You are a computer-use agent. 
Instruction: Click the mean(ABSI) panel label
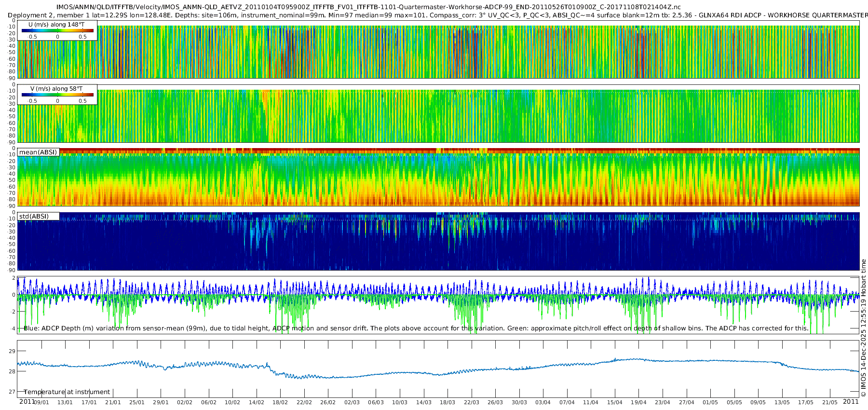[x=38, y=152]
